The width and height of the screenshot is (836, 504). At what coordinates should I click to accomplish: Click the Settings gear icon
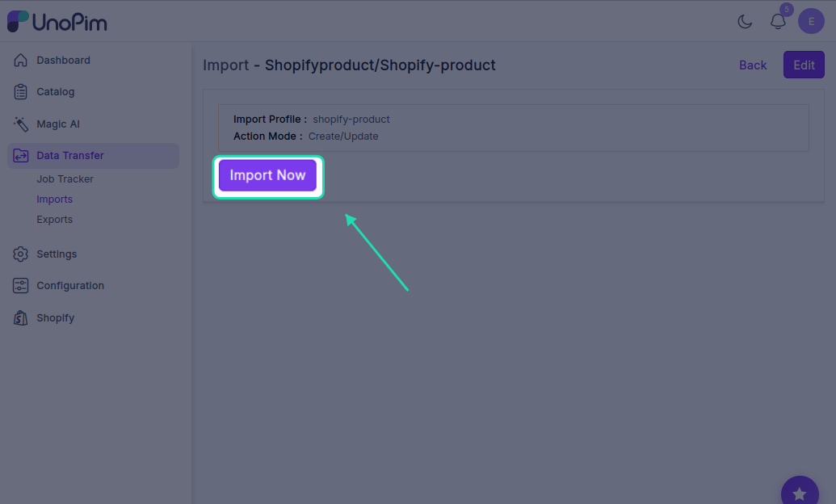[x=20, y=254]
